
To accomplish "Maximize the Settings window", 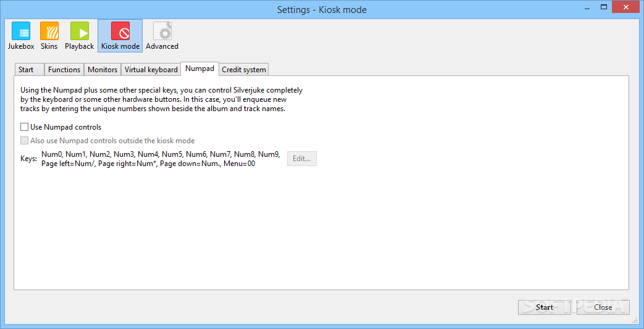I will [604, 7].
